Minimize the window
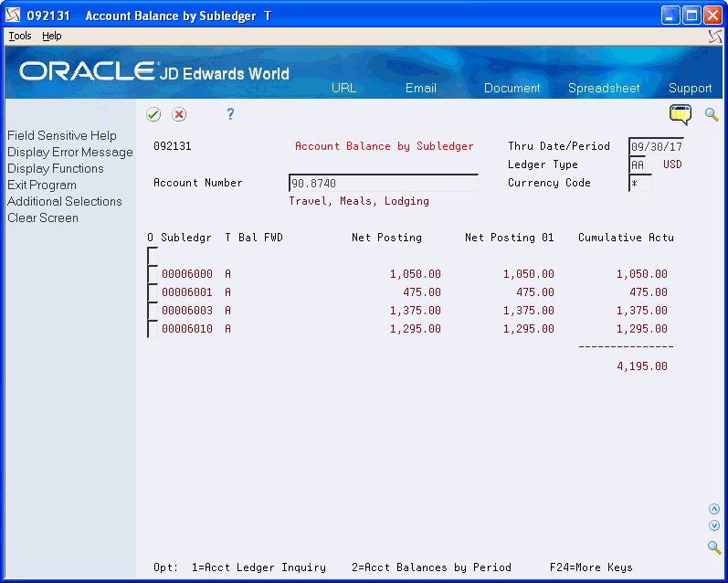Viewport: 728px width, 583px height. (x=670, y=16)
